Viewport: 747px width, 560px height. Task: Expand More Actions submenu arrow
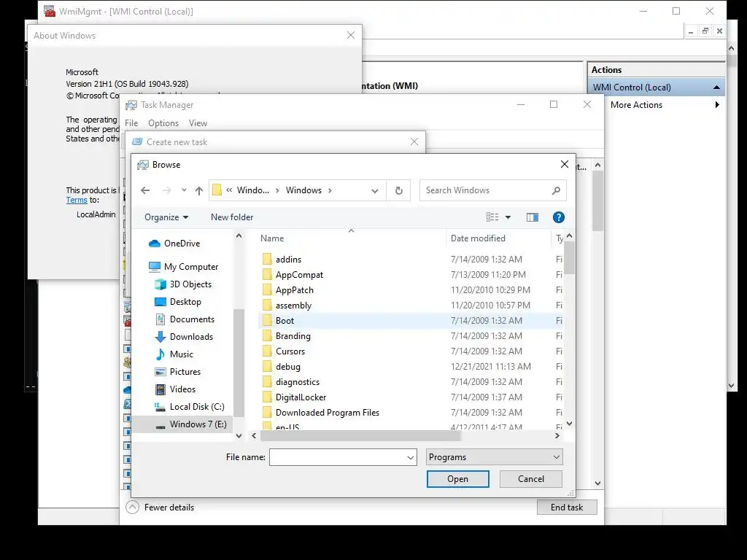(717, 105)
